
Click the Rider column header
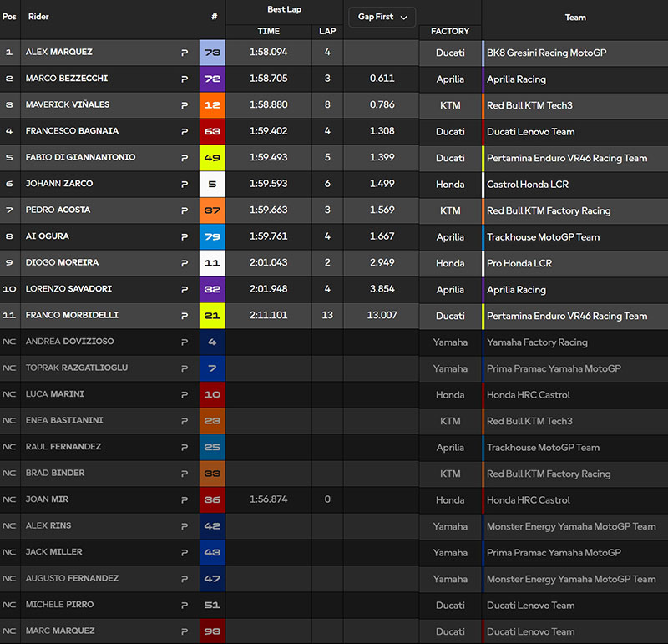coord(38,17)
